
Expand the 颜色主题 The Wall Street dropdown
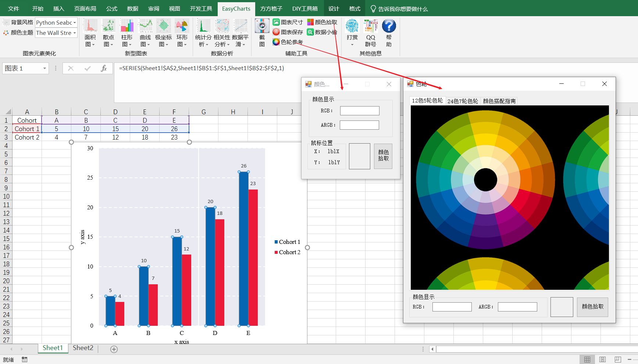(75, 33)
